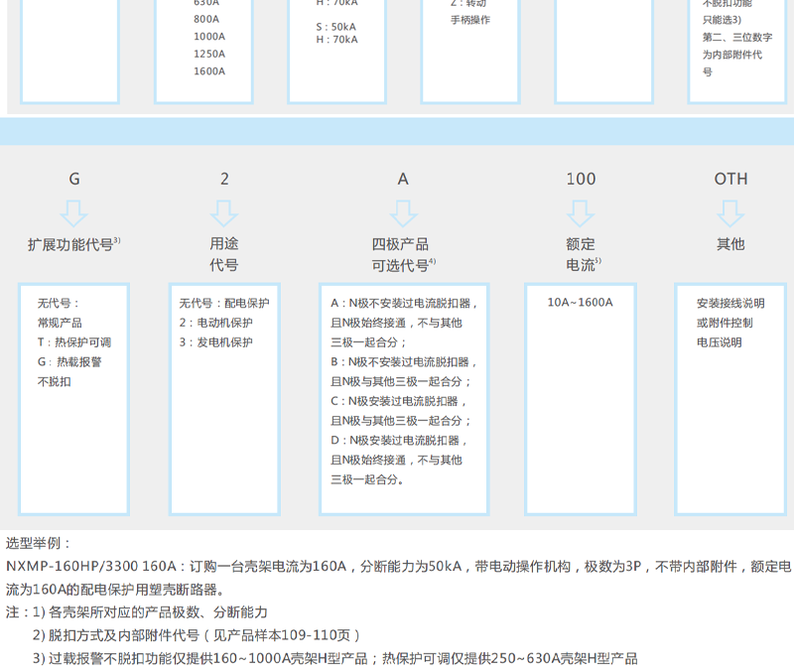Click the 1250A value in top list

pos(208,54)
